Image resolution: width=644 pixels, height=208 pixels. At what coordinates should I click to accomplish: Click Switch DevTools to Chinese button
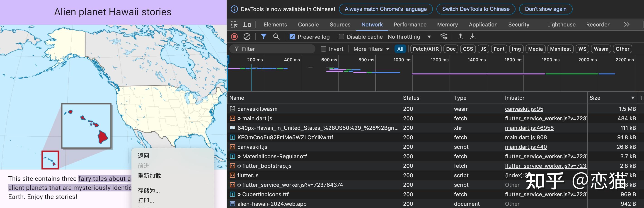(x=475, y=9)
